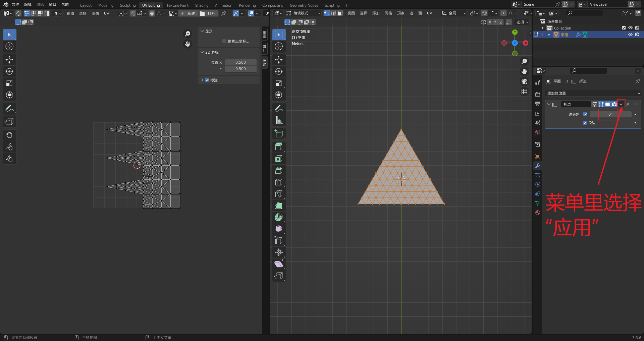Select the Rip Region tool
Image resolution: width=644 pixels, height=341 pixels.
click(x=279, y=276)
